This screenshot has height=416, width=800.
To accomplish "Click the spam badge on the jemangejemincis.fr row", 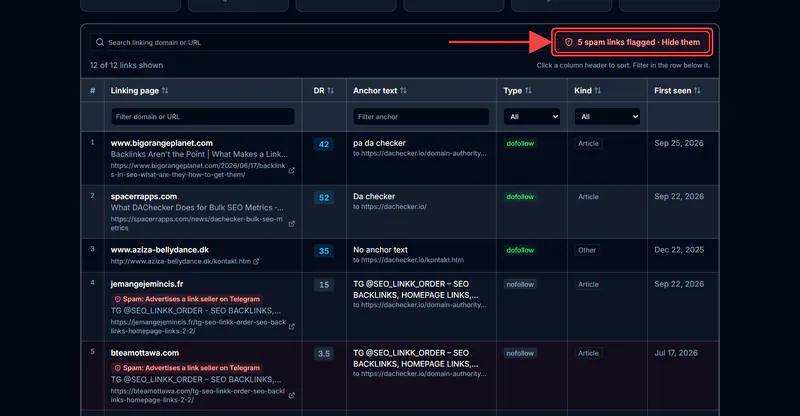I will pos(187,299).
